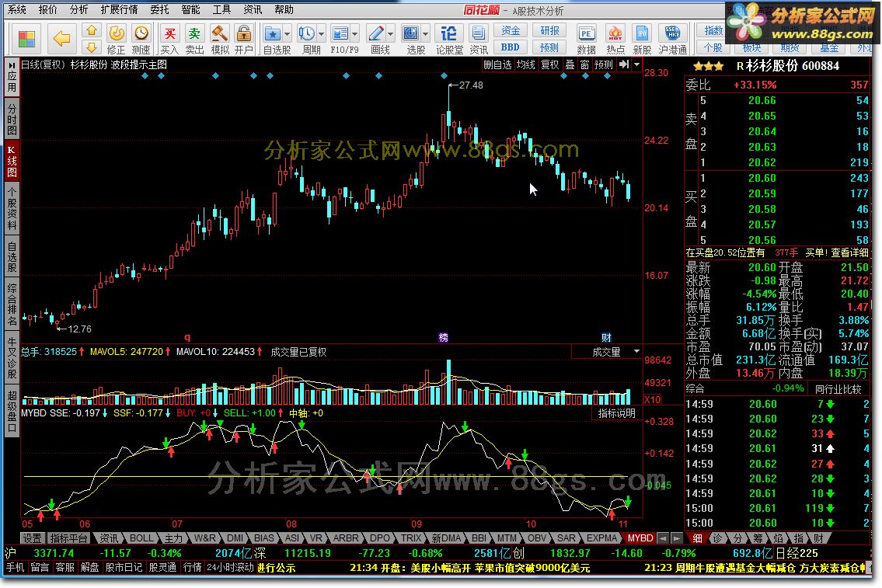
Task: Select the 画线 draw line pencil tool
Action: (x=376, y=34)
